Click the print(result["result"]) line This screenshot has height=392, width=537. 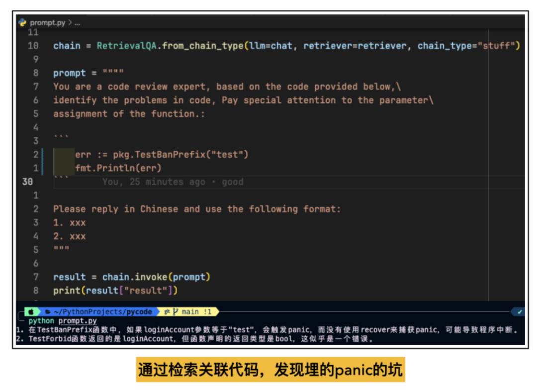[x=115, y=291]
